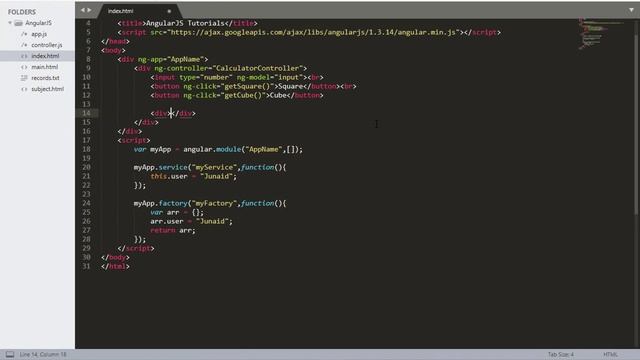Image resolution: width=640 pixels, height=360 pixels.
Task: Click the ng-app "AppName" value on line 8
Action: pos(185,59)
